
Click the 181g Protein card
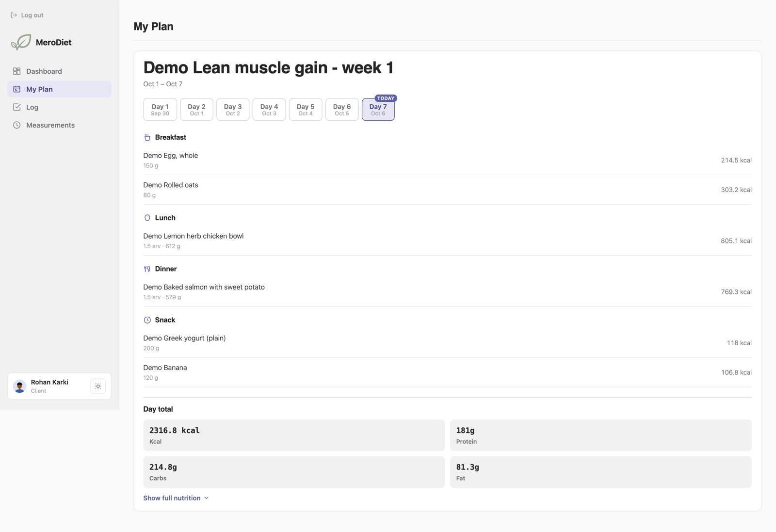point(601,435)
